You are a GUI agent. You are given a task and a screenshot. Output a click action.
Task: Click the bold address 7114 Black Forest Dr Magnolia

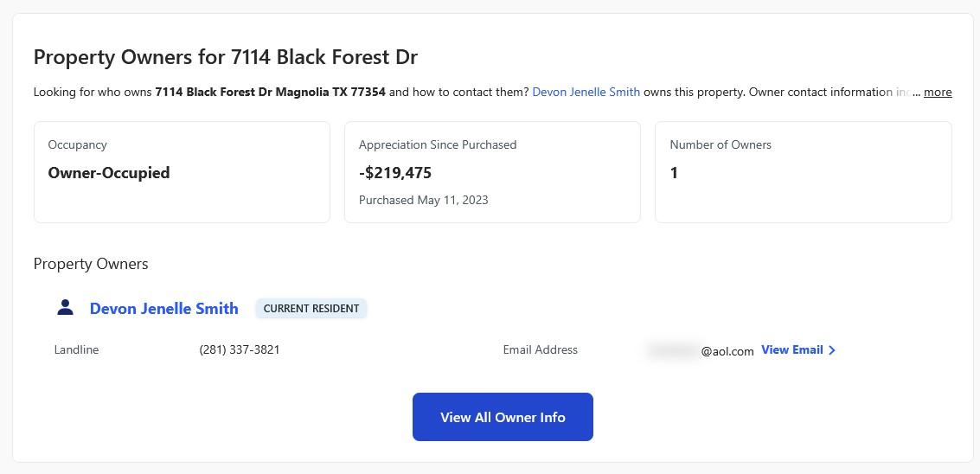click(x=270, y=92)
